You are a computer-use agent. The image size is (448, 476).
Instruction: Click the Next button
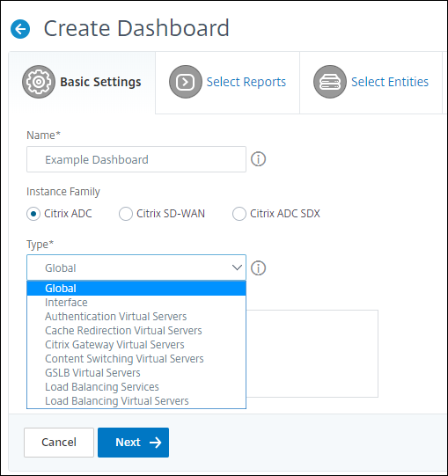tap(133, 443)
